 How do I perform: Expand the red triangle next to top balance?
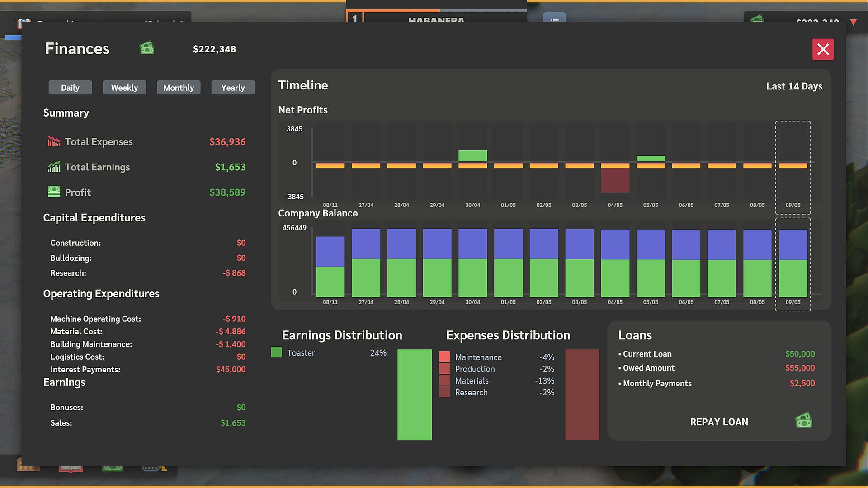tap(854, 22)
